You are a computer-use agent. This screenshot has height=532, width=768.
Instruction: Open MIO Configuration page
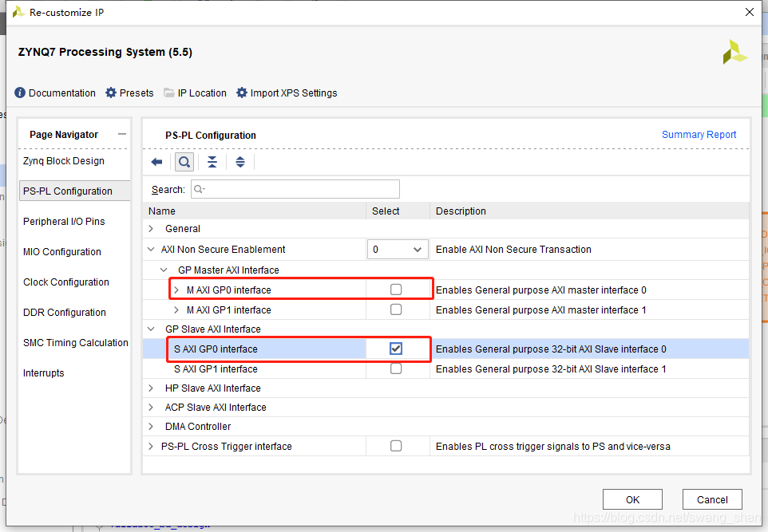(x=62, y=251)
